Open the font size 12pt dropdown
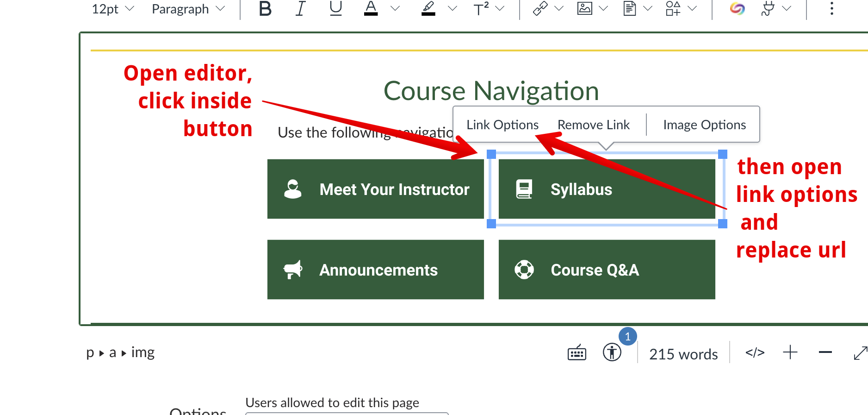868x415 pixels. pyautogui.click(x=112, y=9)
